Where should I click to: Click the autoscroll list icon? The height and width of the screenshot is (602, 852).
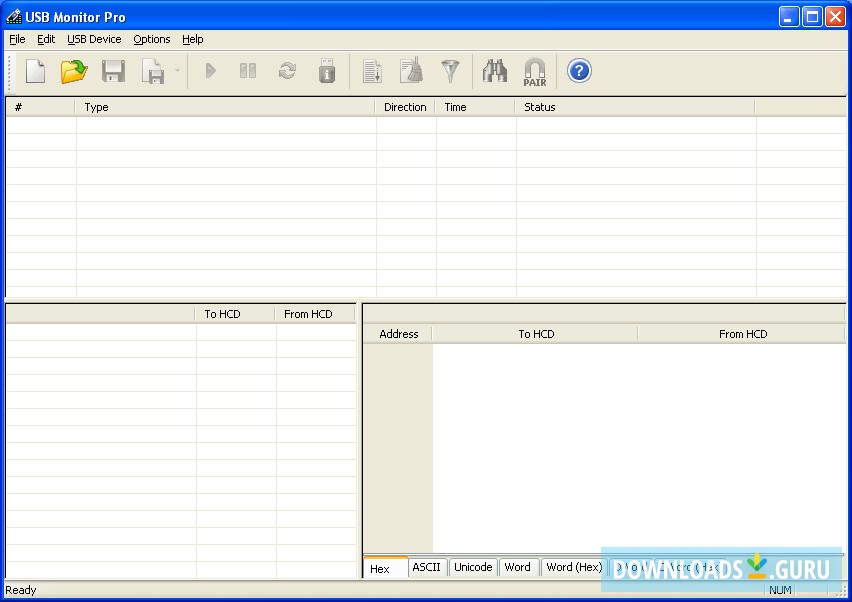(373, 71)
